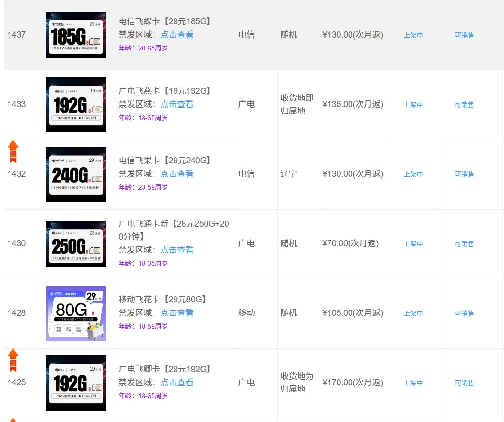View restricted areas for 电信飞果卡
504x422 pixels.
coord(177,174)
